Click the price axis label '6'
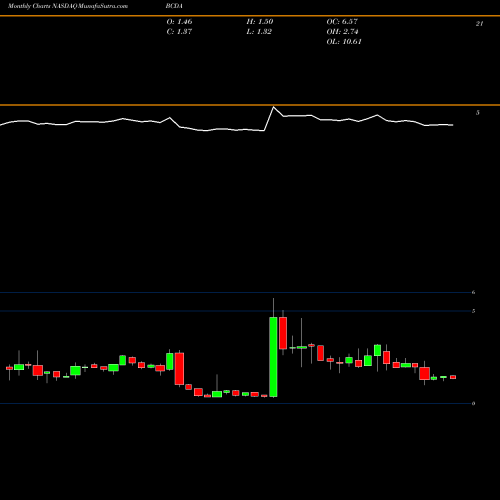 (473, 292)
